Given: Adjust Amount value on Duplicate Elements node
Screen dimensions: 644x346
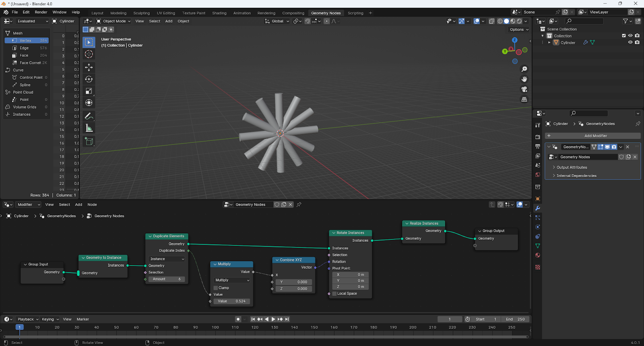Looking at the screenshot, I should (x=167, y=279).
